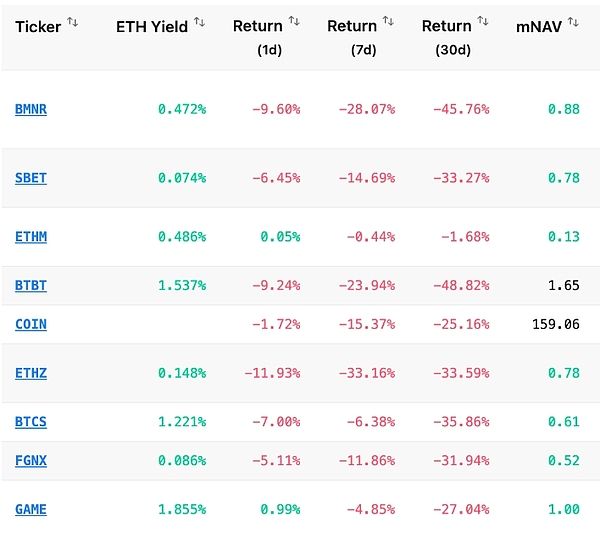Sort by Return (30d) arrows icon
Viewport: 600px width, 533px height.
point(483,21)
